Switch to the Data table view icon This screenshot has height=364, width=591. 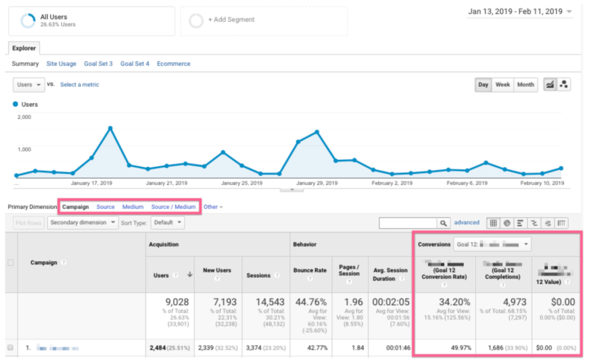coord(494,223)
